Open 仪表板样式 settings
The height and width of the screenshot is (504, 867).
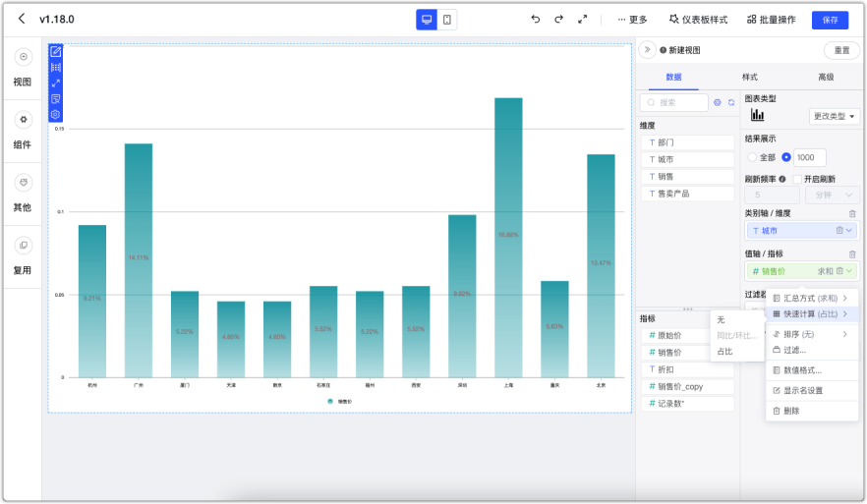(x=698, y=20)
